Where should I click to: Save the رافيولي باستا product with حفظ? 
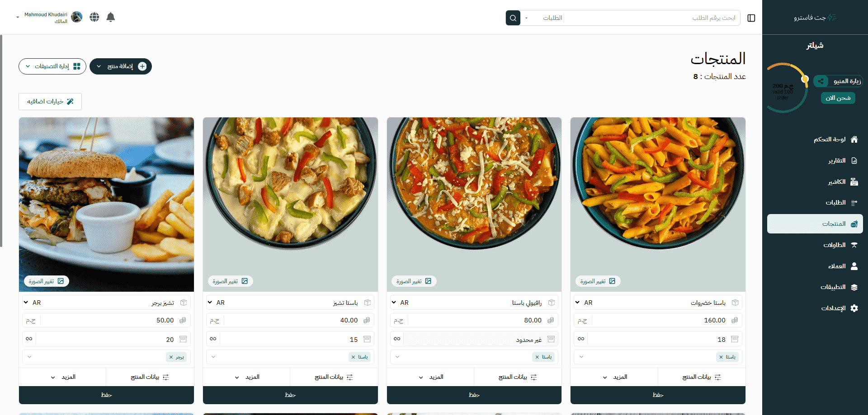(474, 395)
